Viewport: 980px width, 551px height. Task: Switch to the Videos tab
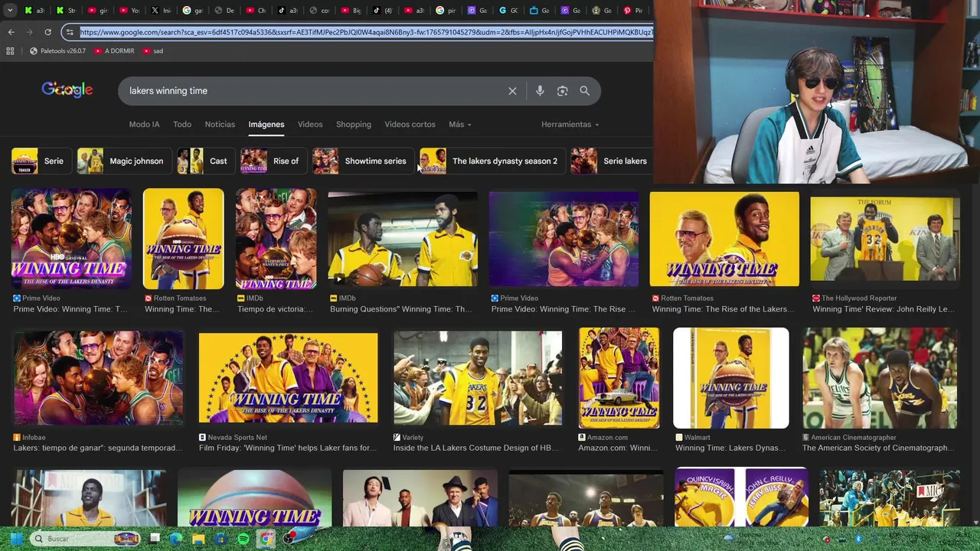310,124
